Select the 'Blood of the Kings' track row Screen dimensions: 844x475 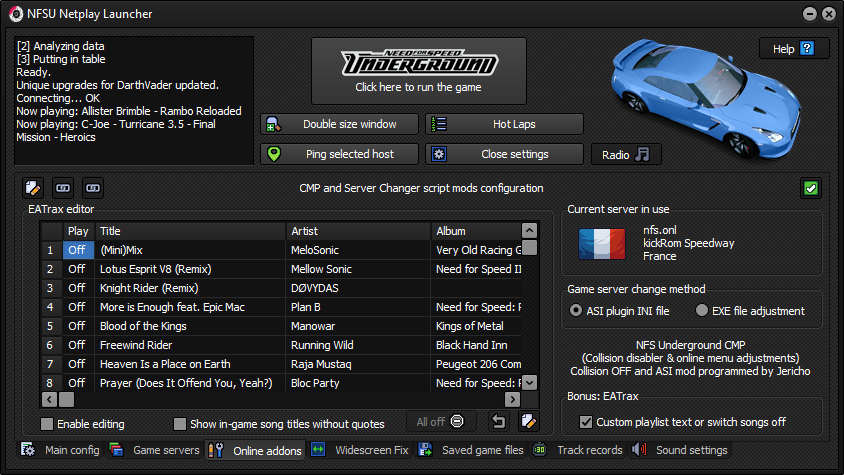click(x=191, y=326)
